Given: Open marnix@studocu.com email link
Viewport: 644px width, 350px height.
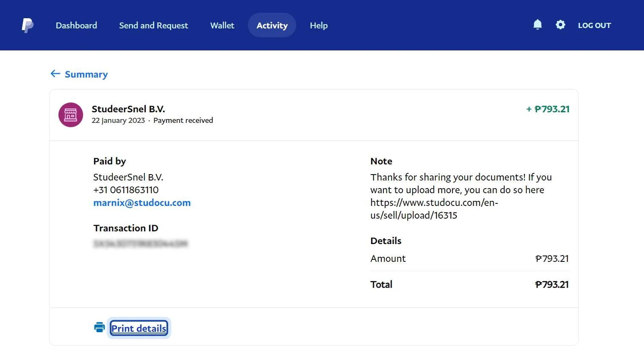Looking at the screenshot, I should coord(142,203).
